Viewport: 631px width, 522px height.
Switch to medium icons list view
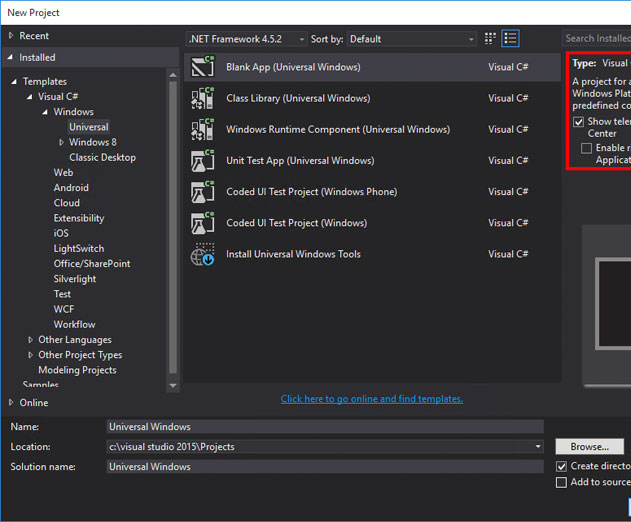510,39
